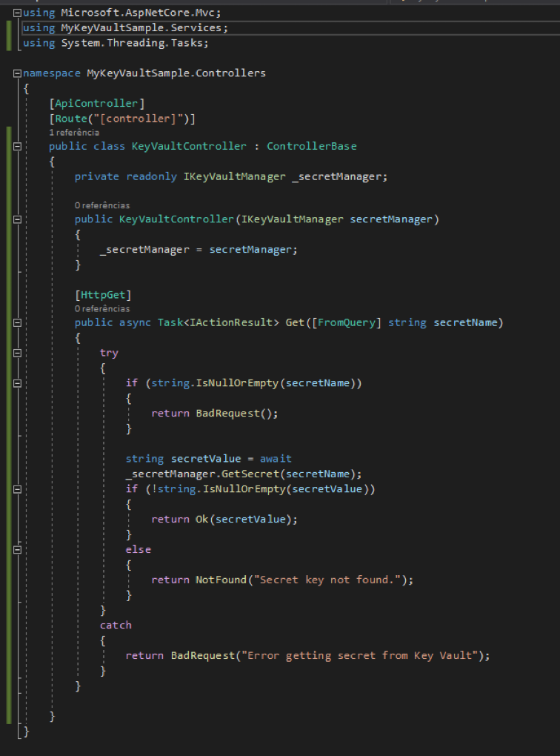Screen dimensions: 560x756
Task: Click the catch keyword
Action: (x=116, y=626)
